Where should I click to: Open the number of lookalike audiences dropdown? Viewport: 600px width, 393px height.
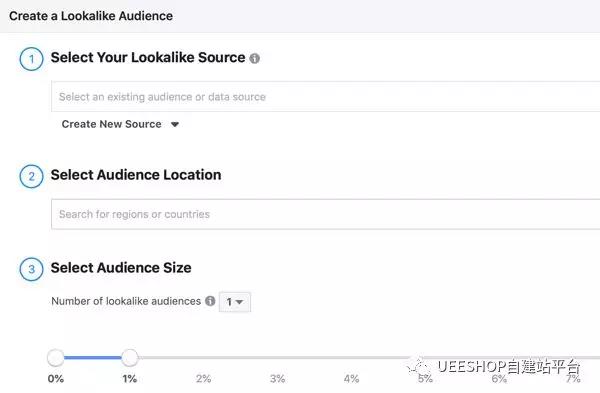click(235, 302)
